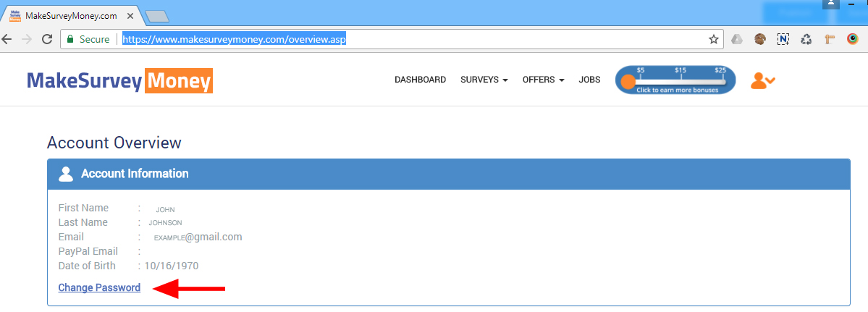The height and width of the screenshot is (312, 868).
Task: Click the Account Information header person icon
Action: tap(66, 174)
